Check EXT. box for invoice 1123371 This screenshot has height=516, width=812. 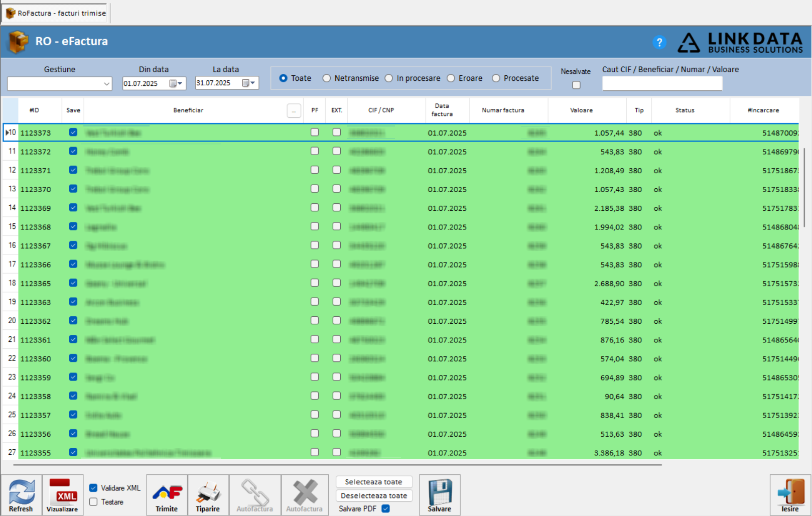(337, 170)
